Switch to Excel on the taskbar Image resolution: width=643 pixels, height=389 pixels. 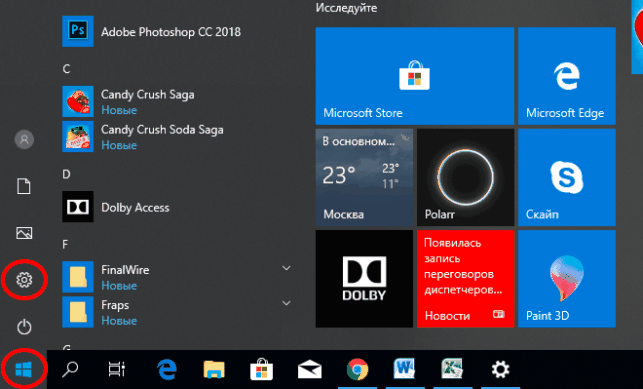tap(452, 370)
